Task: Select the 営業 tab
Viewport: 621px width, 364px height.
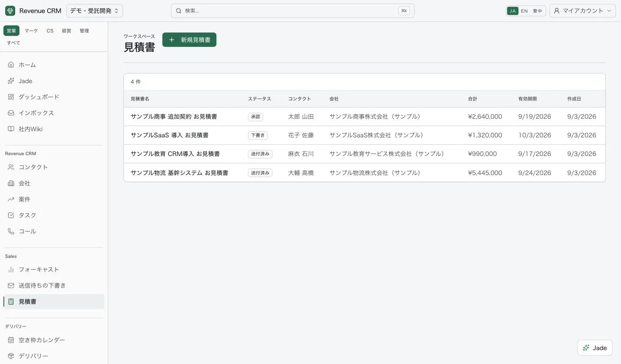Action: coord(11,31)
